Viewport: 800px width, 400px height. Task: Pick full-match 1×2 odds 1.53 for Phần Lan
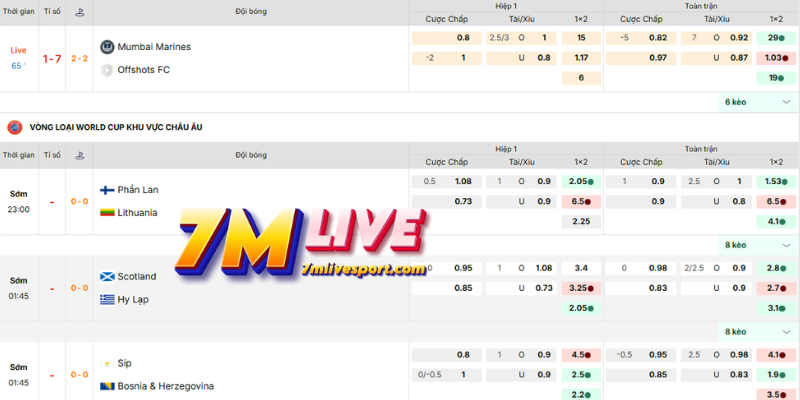coord(776,181)
